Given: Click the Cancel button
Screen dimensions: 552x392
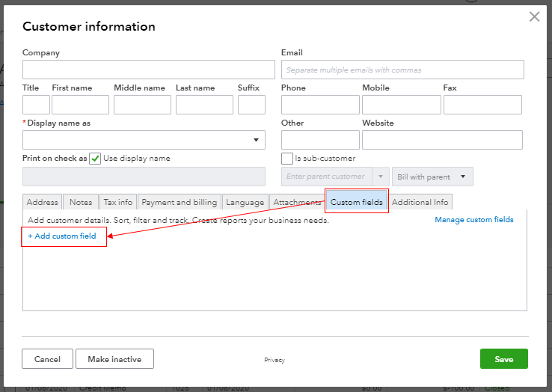Looking at the screenshot, I should coord(47,359).
